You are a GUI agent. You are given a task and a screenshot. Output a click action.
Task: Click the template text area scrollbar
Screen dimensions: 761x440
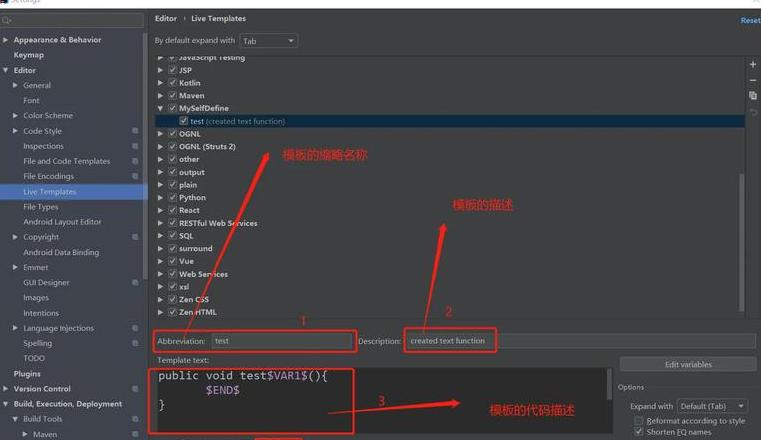point(609,385)
